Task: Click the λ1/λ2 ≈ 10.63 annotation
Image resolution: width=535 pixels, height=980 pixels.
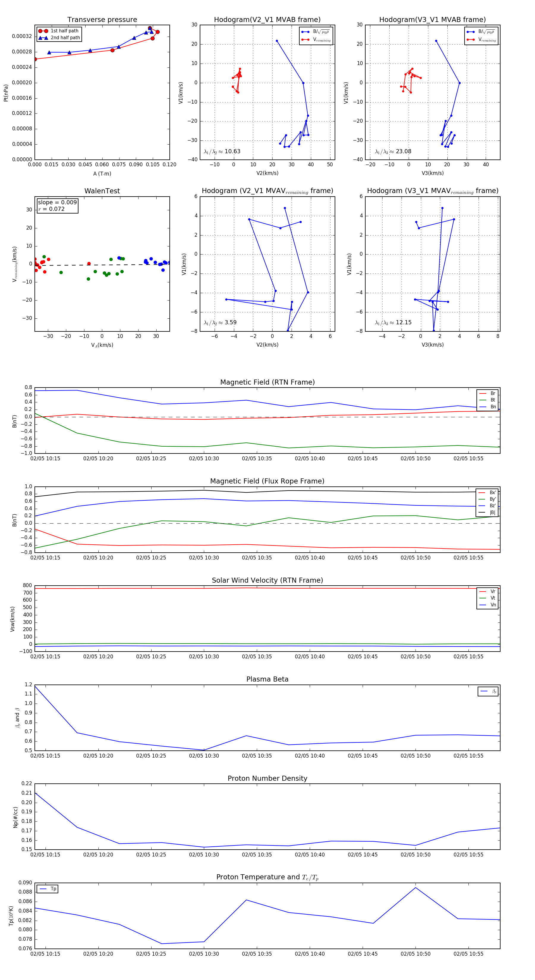Action: pyautogui.click(x=222, y=151)
